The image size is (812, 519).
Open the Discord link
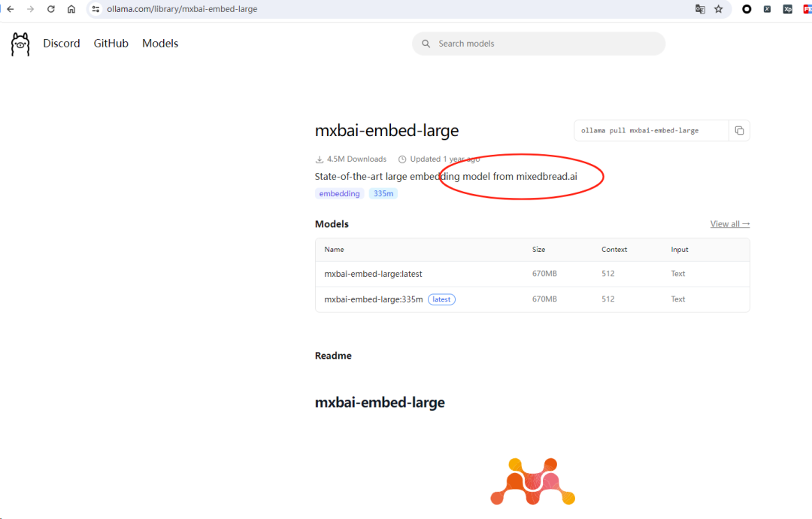[62, 44]
